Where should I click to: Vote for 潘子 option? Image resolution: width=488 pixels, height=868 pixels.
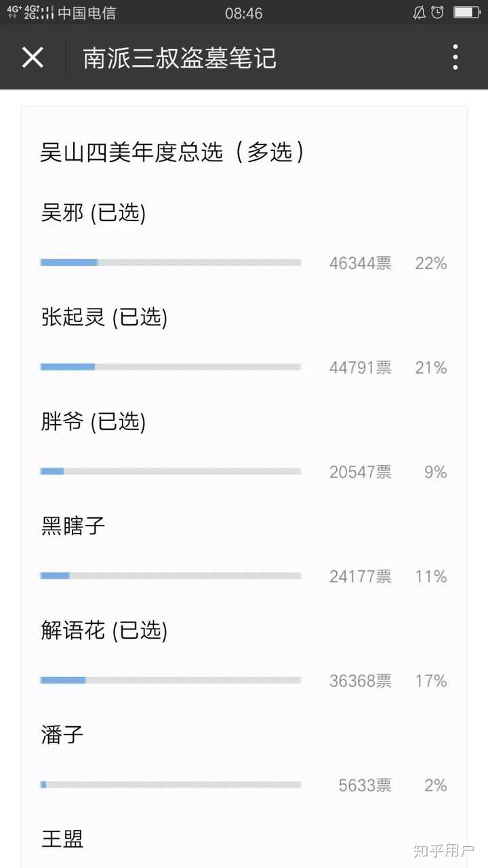62,735
